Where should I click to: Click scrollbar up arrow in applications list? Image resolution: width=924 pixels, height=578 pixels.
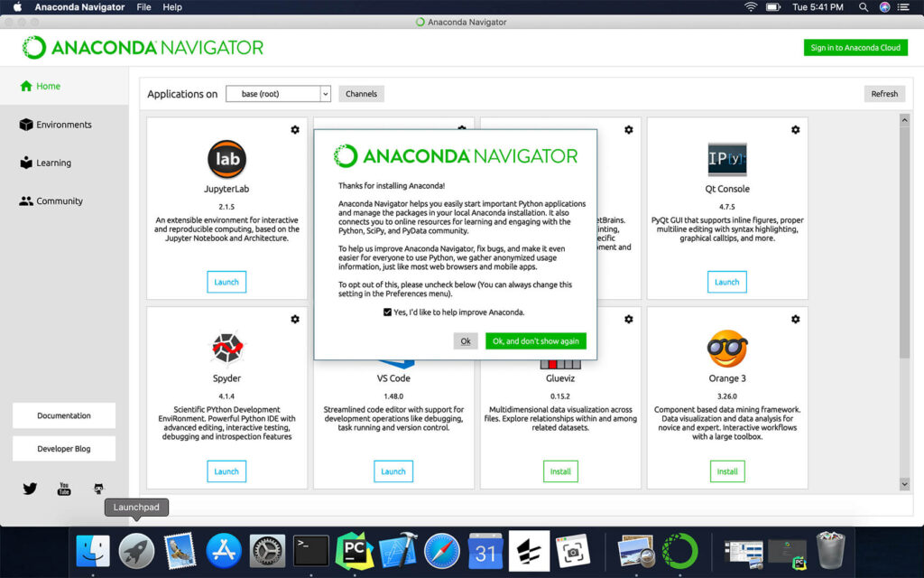(x=904, y=120)
